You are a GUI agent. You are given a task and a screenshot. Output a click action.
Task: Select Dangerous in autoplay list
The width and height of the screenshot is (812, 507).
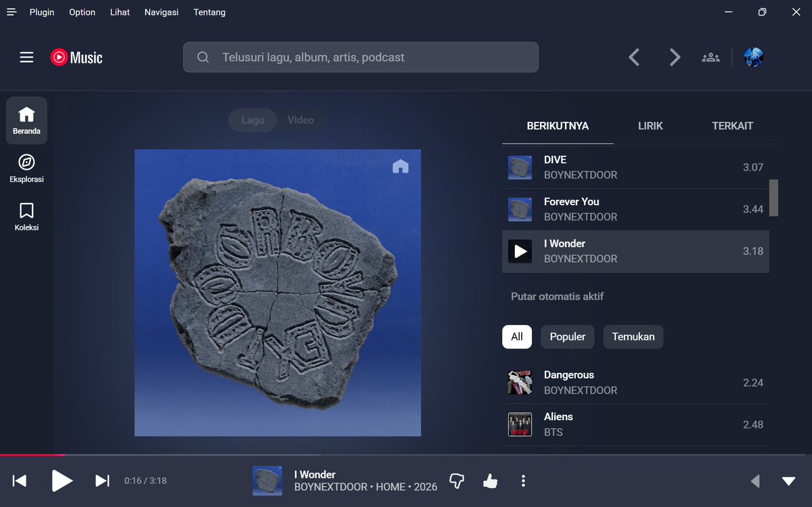tap(635, 382)
